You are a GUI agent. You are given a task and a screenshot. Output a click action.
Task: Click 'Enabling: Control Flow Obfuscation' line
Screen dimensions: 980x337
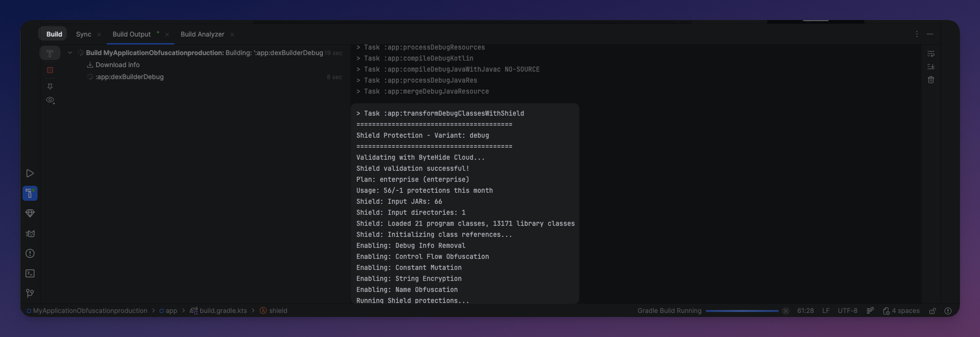[422, 256]
